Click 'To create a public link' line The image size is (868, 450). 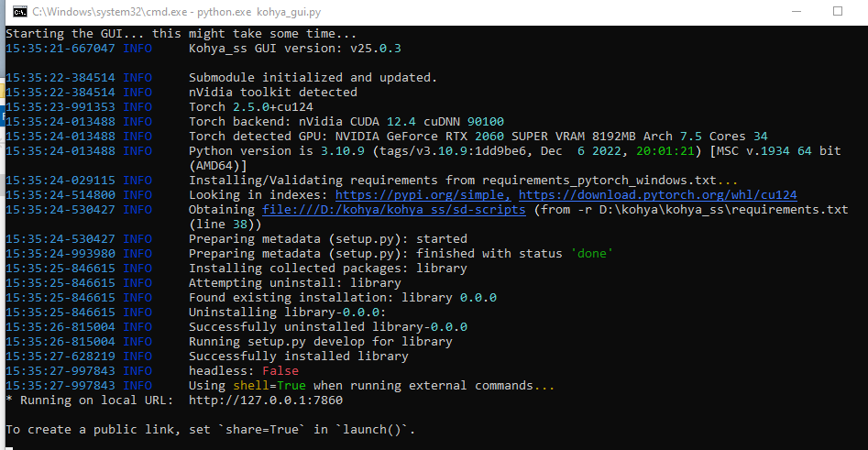[x=211, y=430]
